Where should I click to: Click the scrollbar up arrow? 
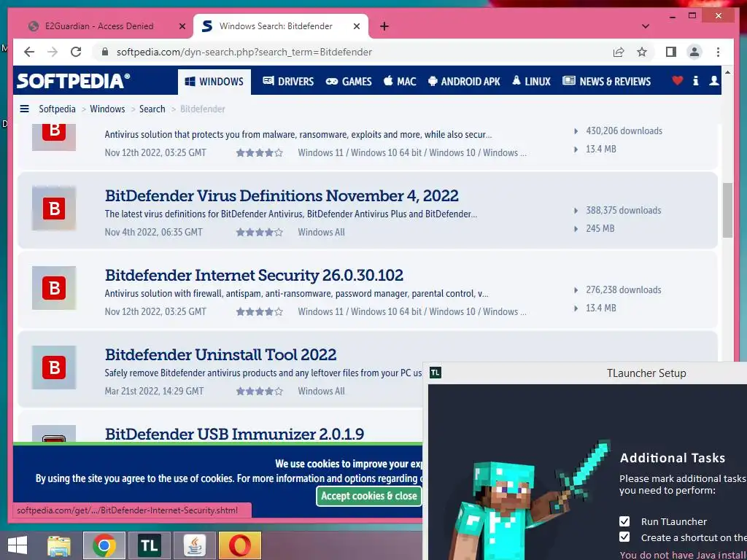click(727, 72)
